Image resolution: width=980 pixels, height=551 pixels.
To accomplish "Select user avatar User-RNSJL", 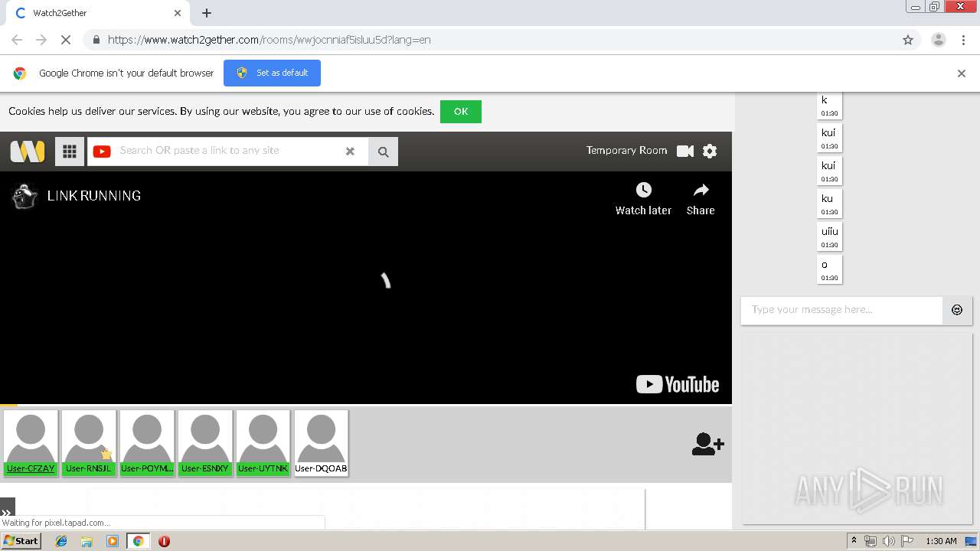I will pyautogui.click(x=89, y=443).
